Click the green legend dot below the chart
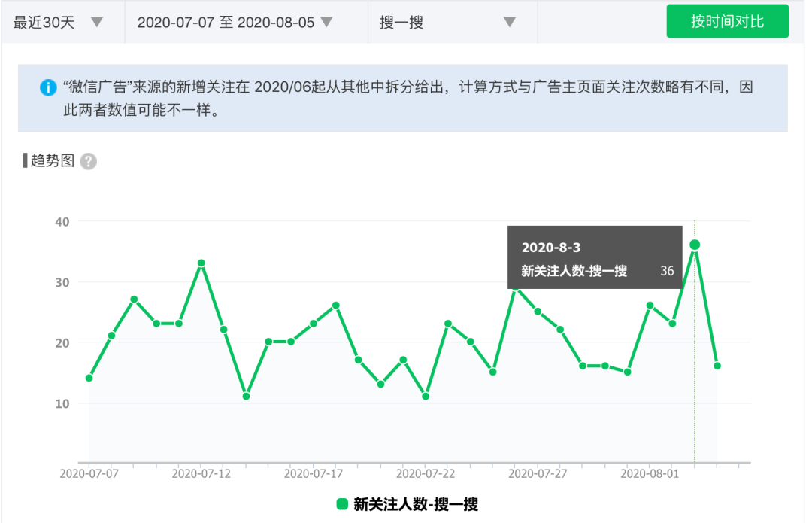The image size is (812, 523). click(341, 505)
